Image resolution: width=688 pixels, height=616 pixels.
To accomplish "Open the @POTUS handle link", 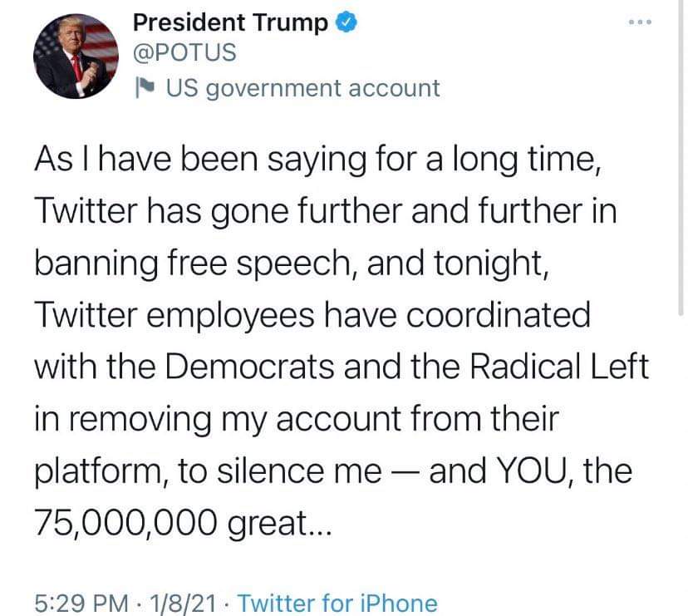I will coord(184,52).
